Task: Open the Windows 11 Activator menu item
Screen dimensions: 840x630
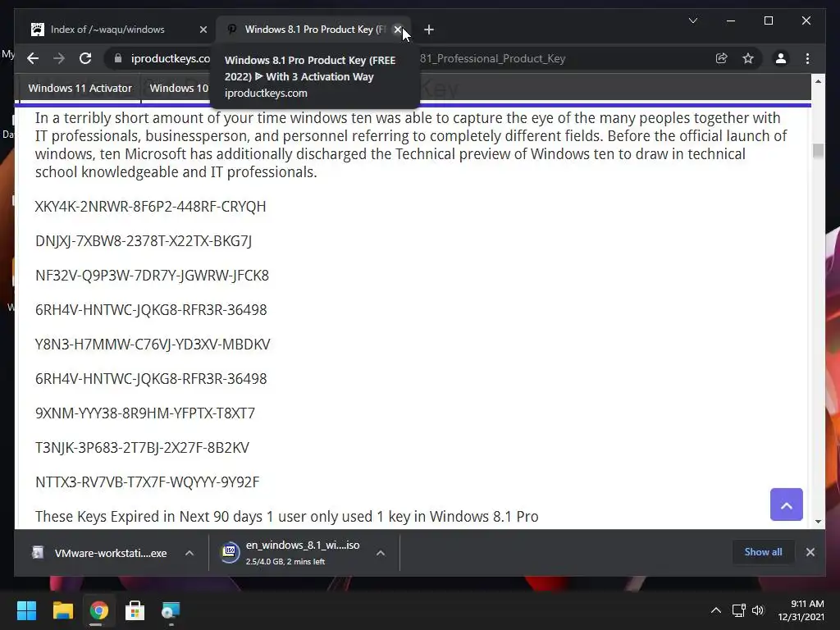Action: click(80, 88)
